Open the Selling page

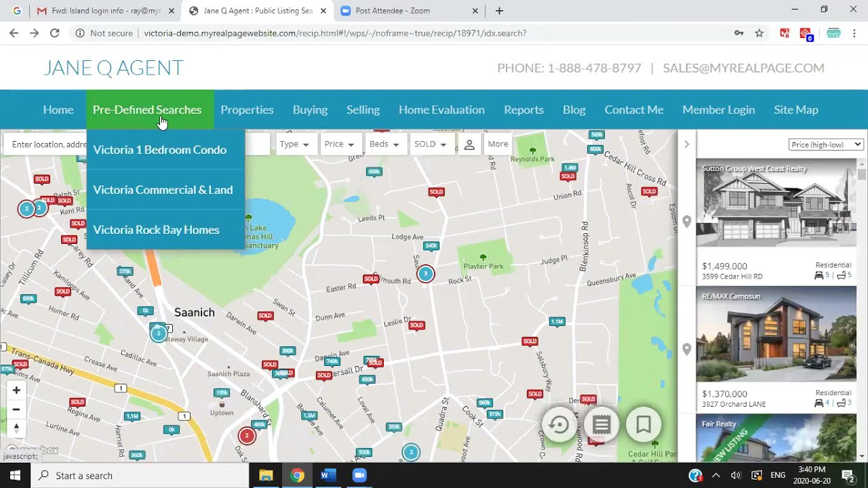click(363, 110)
